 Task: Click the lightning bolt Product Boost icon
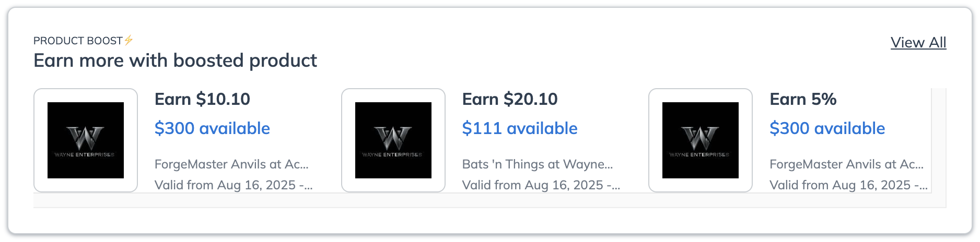click(129, 40)
